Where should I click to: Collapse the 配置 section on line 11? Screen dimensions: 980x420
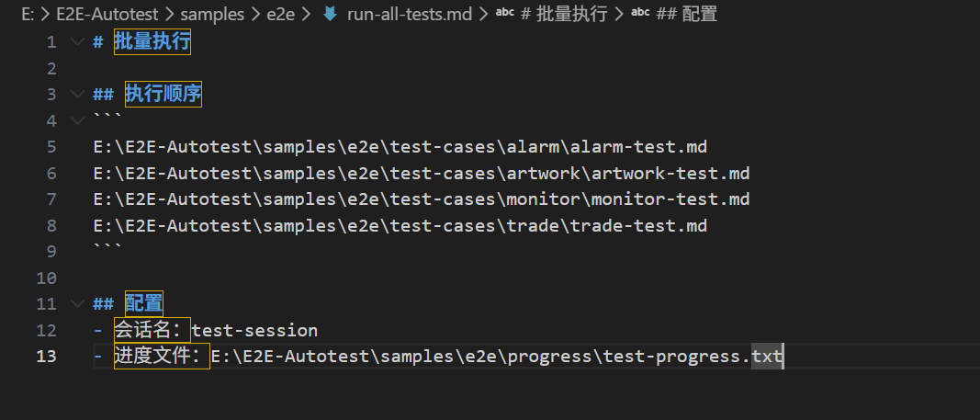pos(77,304)
